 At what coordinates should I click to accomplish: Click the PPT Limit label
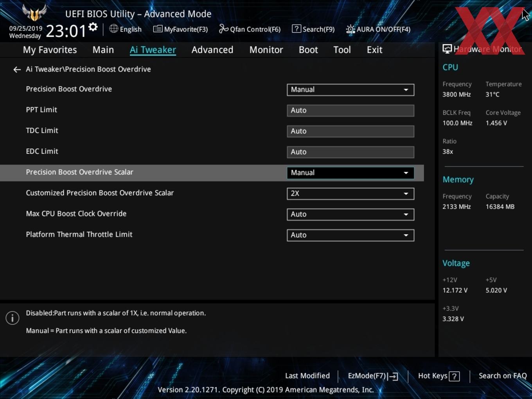(x=41, y=110)
